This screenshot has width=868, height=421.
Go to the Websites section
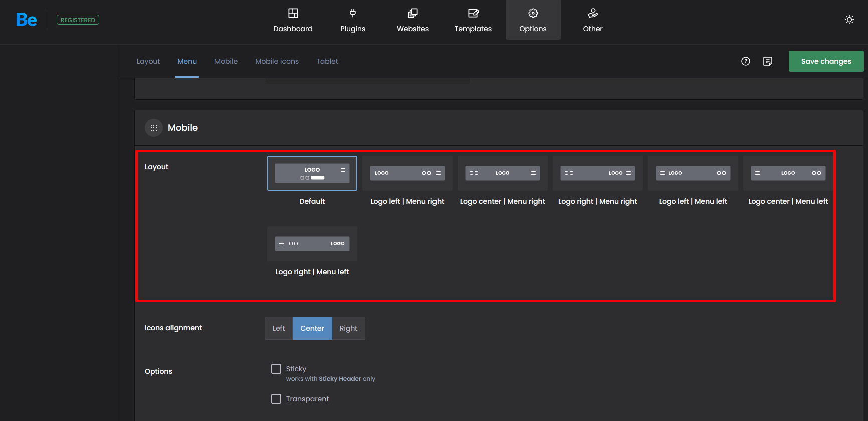[413, 20]
